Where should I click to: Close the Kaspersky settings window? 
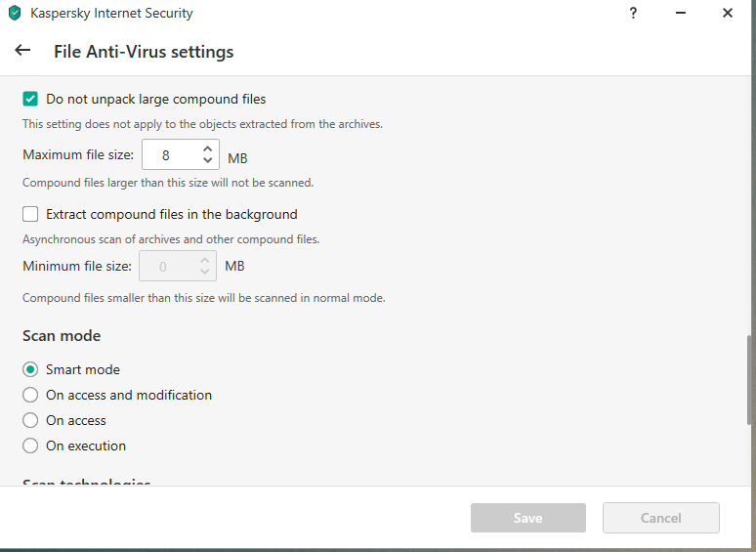(x=728, y=14)
